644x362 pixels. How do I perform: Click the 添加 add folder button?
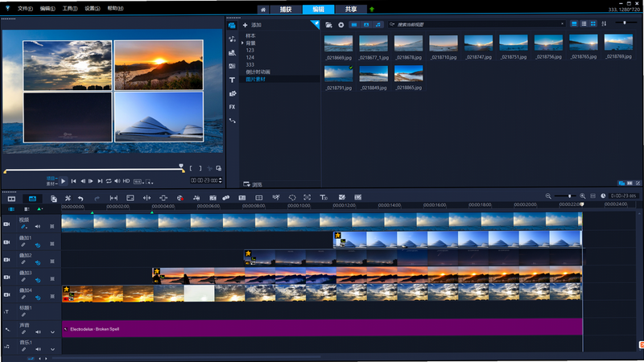click(252, 25)
